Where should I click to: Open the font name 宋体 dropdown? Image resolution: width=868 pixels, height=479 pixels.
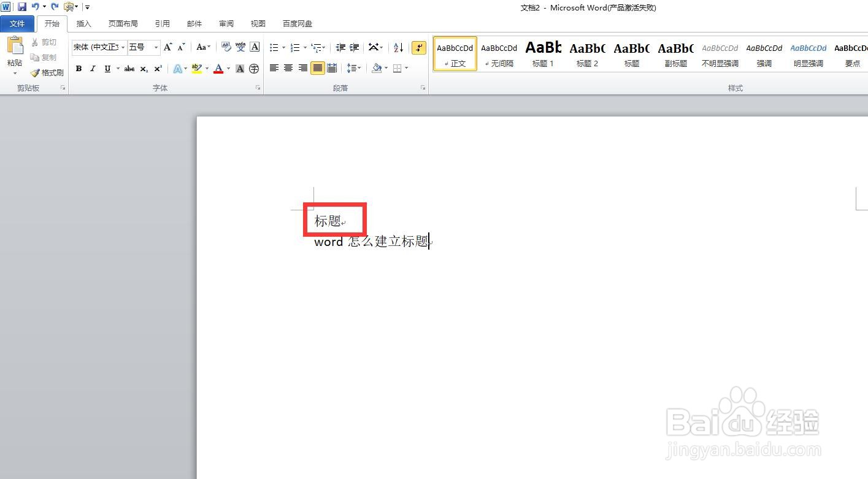[x=123, y=47]
